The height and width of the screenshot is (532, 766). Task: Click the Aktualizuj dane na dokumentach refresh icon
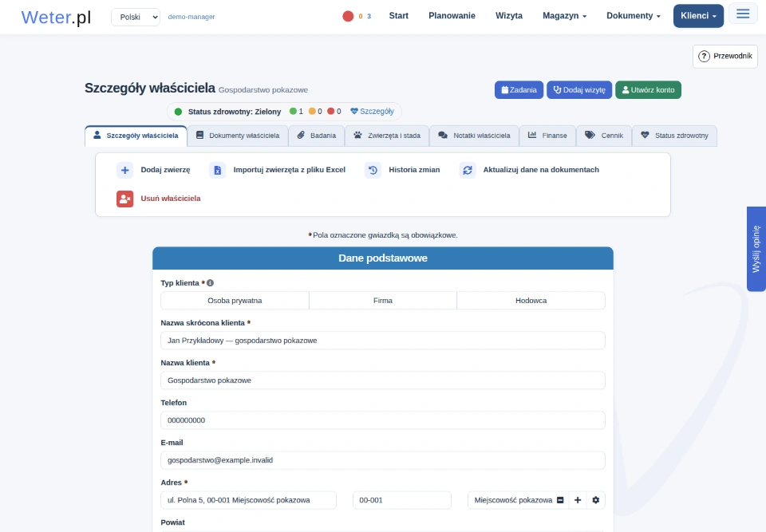tap(468, 170)
